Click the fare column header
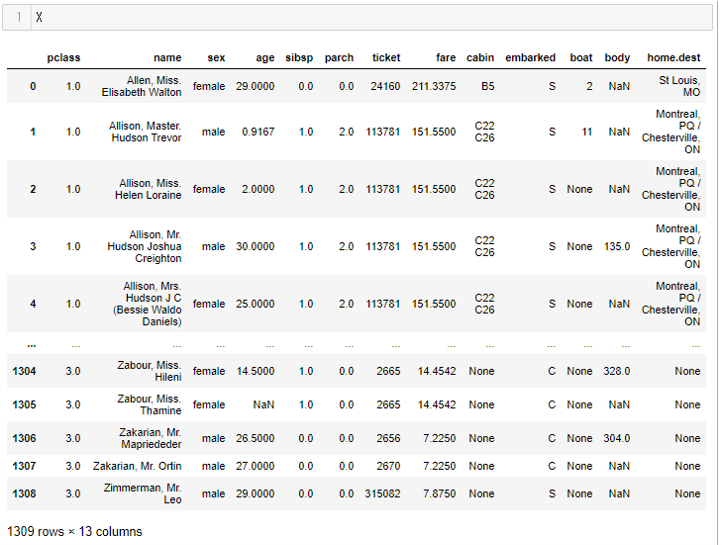Image resolution: width=722 pixels, height=545 pixels. (445, 58)
